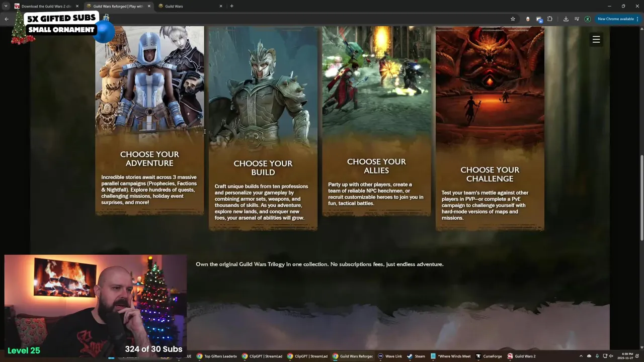Screen dimensions: 644x362
Task: Click the green profile avatar icon in Chrome
Action: pos(587,19)
